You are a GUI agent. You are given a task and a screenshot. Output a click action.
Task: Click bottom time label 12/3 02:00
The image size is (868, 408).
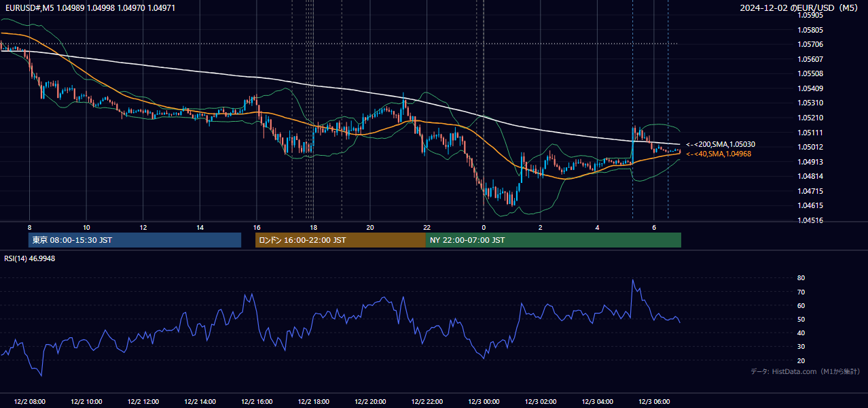[541, 401]
